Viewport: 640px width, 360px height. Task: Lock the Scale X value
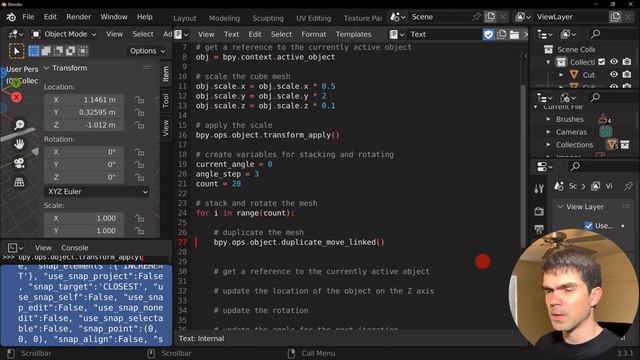pyautogui.click(x=139, y=218)
